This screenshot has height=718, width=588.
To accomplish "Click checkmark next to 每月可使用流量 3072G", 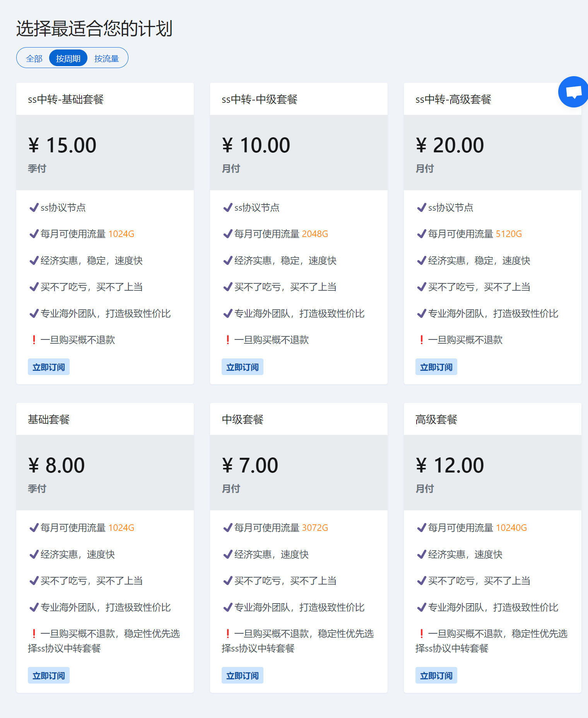I will coord(228,528).
